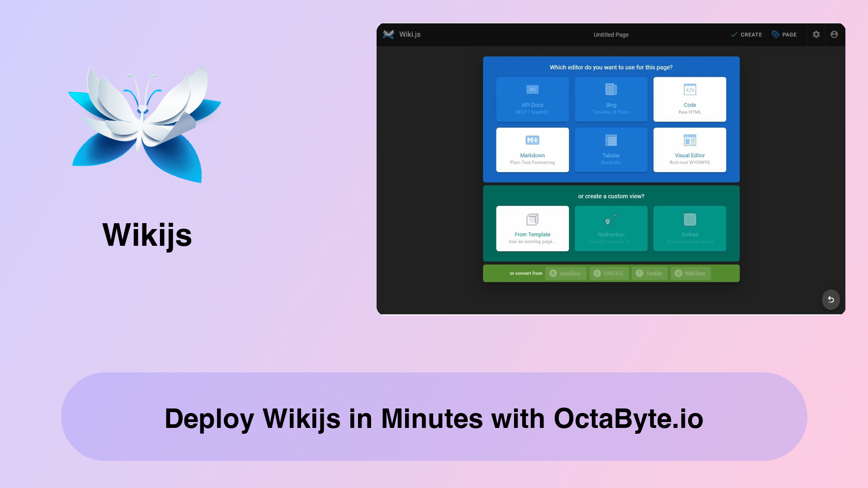Viewport: 868px width, 488px height.
Task: Select the Markdown editor option
Action: click(532, 150)
